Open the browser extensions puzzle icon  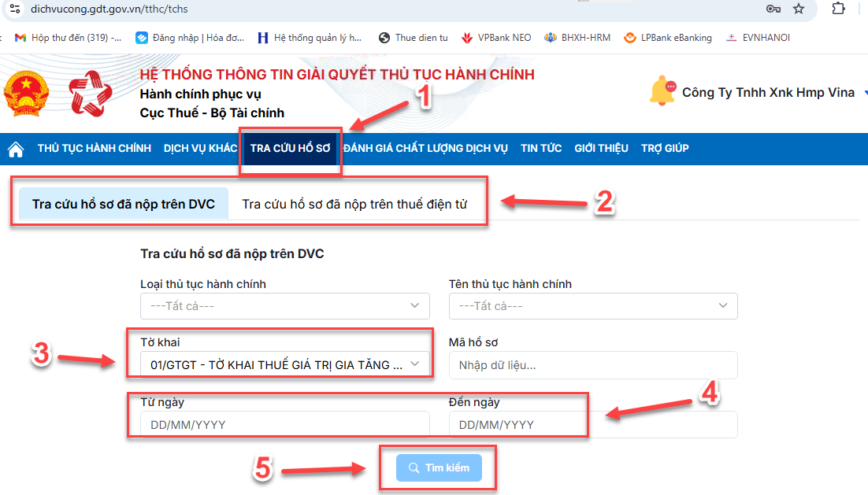tap(838, 9)
